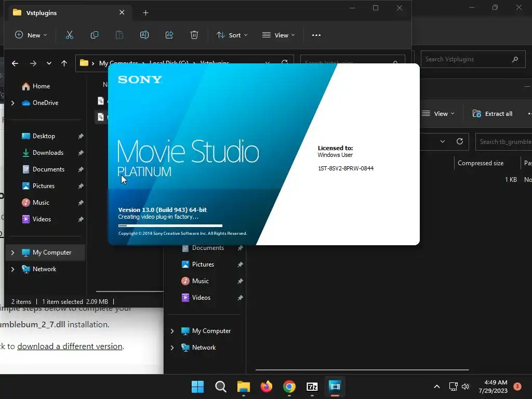Select Network in Vstplugins sidebar
Image resolution: width=532 pixels, height=399 pixels.
tap(39, 269)
